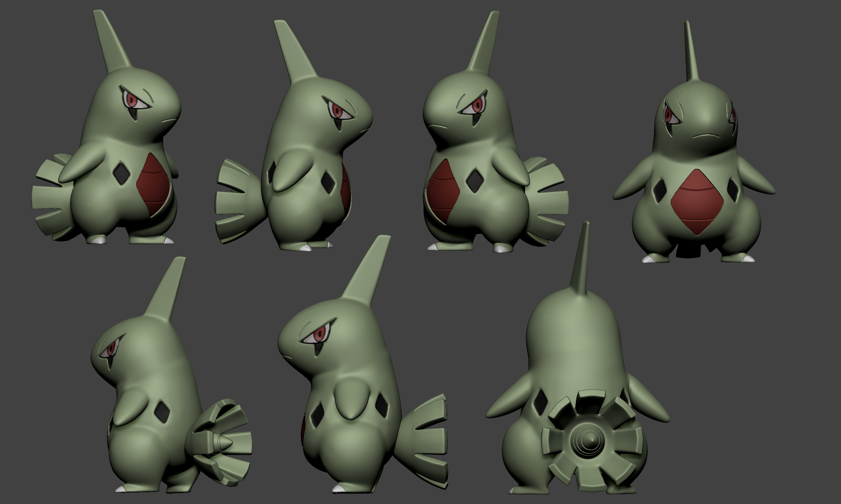Click the front-facing model's frowning mouth
The width and height of the screenshot is (841, 504).
(x=706, y=136)
